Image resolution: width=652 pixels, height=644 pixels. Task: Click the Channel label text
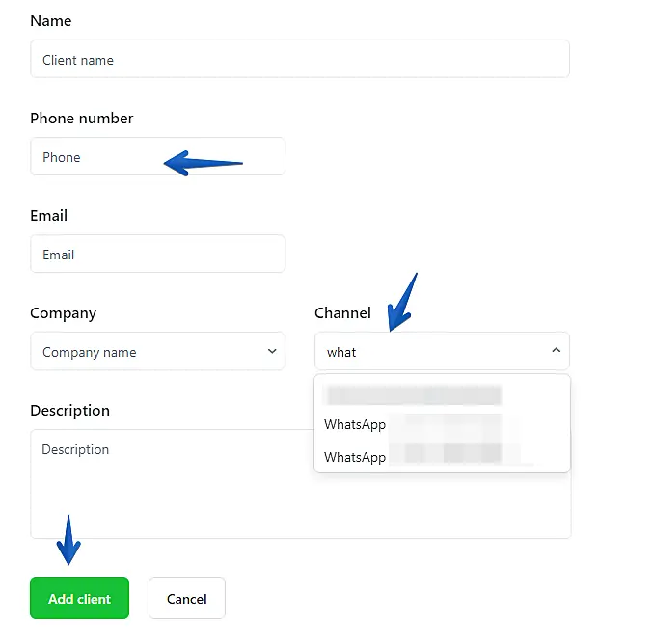(x=342, y=312)
